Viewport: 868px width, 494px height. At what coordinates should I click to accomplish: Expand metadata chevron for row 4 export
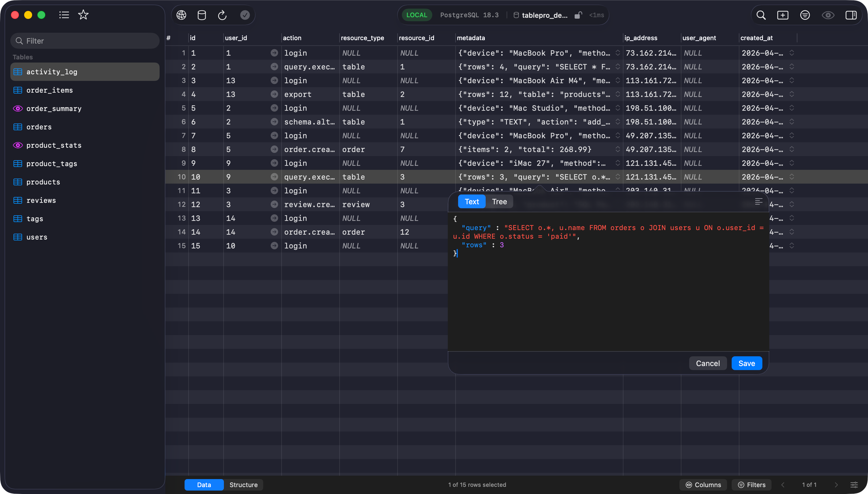(x=617, y=94)
